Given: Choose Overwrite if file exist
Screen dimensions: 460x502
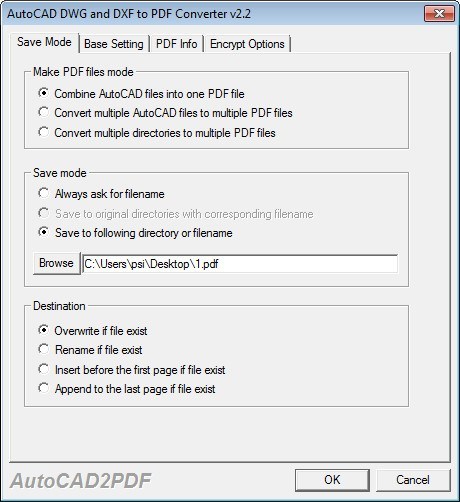Looking at the screenshot, I should (x=92, y=331).
